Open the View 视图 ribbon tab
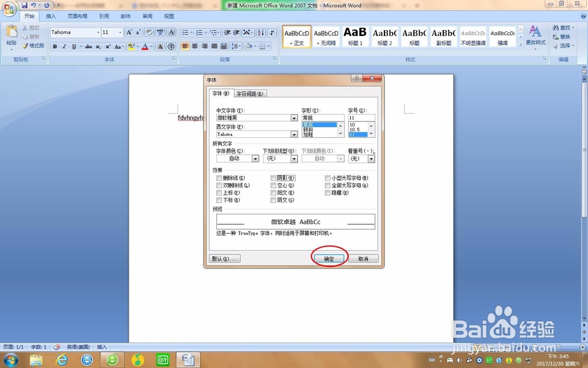The height and width of the screenshot is (368, 588). coord(169,16)
